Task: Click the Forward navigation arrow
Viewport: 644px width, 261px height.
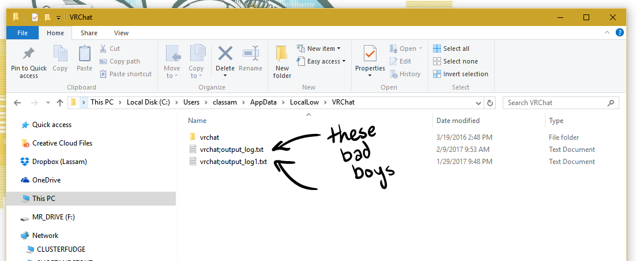Action: click(x=34, y=103)
